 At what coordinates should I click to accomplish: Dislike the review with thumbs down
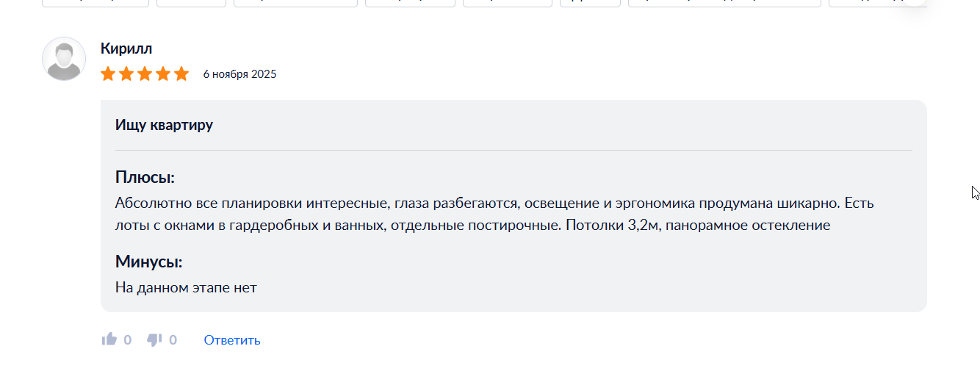click(x=154, y=339)
